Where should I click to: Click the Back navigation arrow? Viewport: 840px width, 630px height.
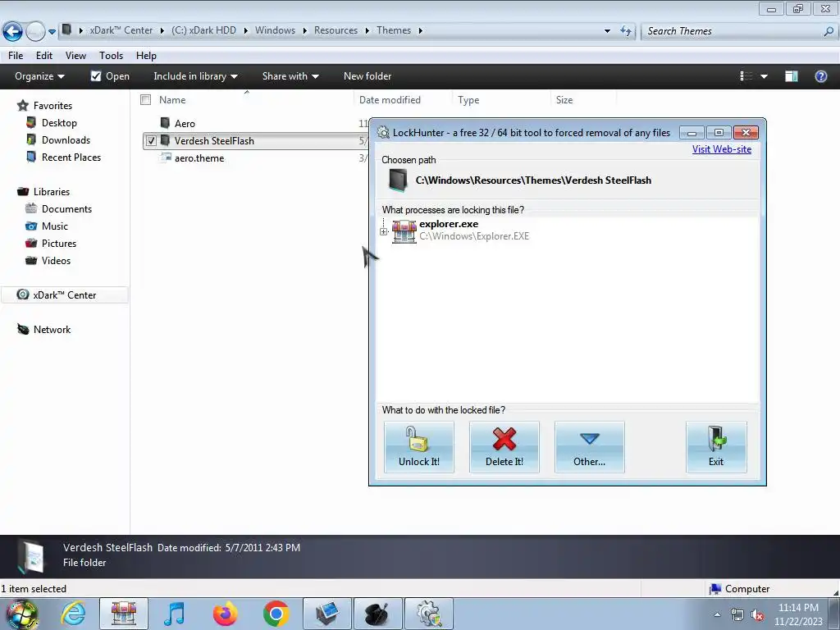[12, 31]
